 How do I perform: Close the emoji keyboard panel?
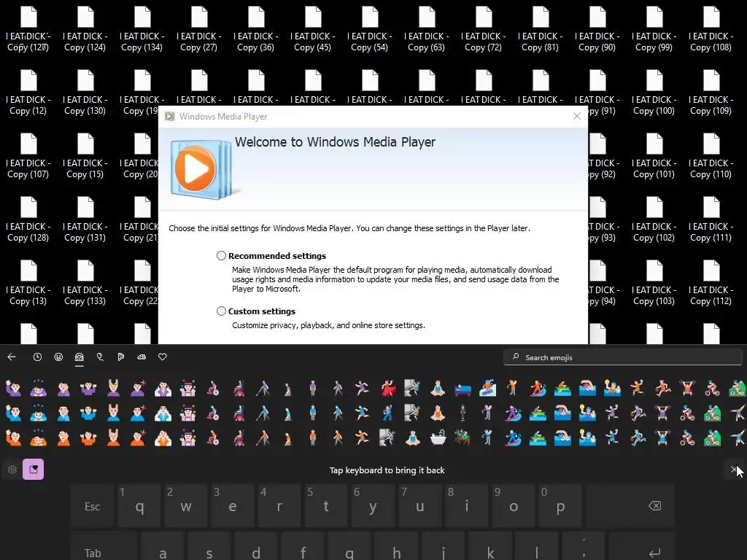(x=734, y=470)
